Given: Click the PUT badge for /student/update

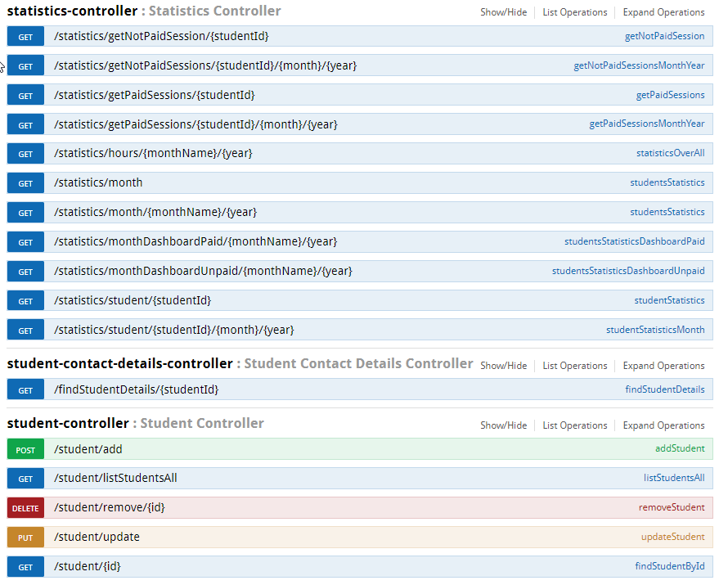Looking at the screenshot, I should [25, 538].
